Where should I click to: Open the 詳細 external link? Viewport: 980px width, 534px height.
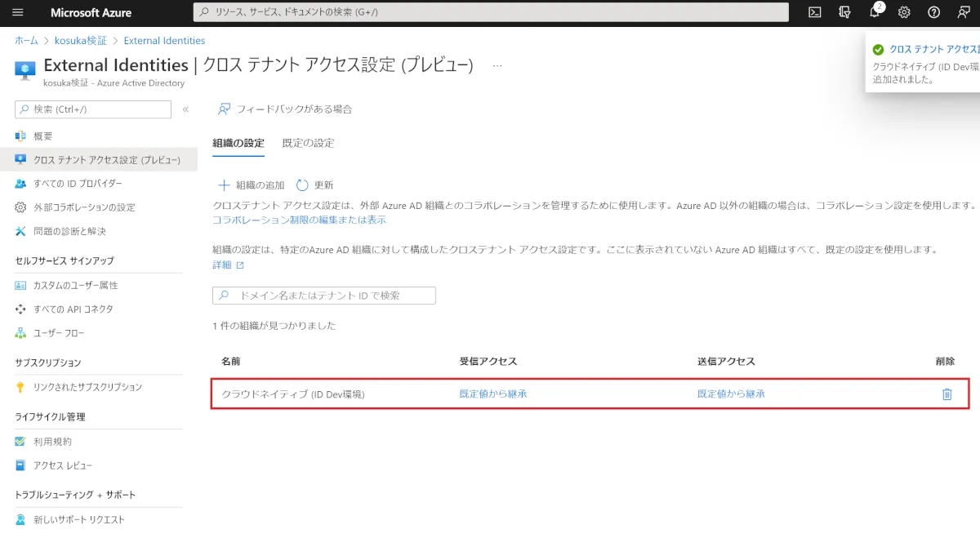coord(228,265)
